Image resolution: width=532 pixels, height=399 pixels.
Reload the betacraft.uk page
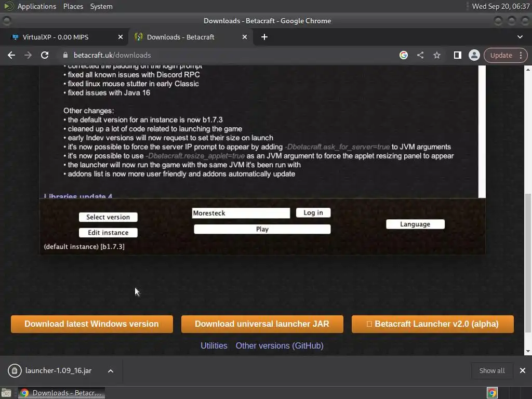pyautogui.click(x=45, y=55)
